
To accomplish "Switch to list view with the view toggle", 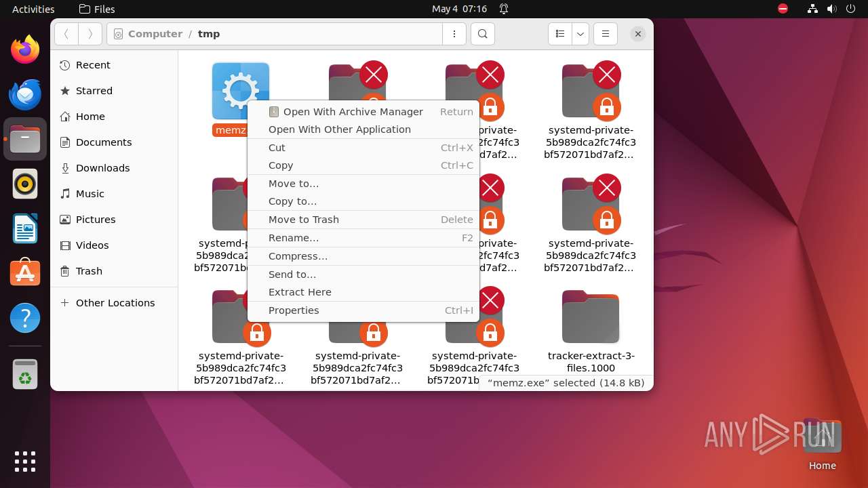I will pos(559,34).
